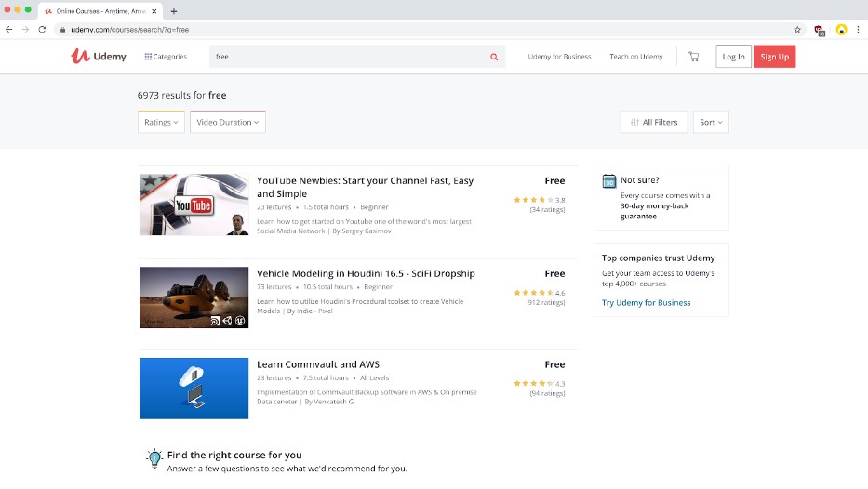The height and width of the screenshot is (489, 868).
Task: Open the All Filters panel
Action: coord(654,122)
